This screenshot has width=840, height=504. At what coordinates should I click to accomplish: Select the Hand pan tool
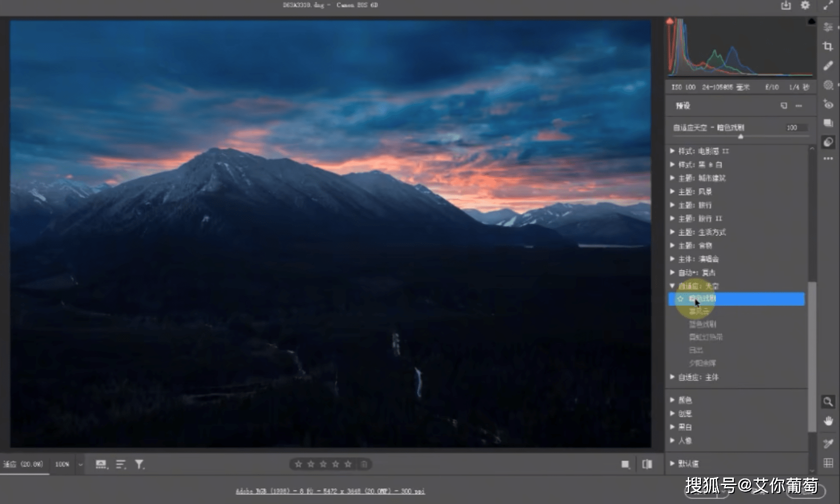pos(828,421)
